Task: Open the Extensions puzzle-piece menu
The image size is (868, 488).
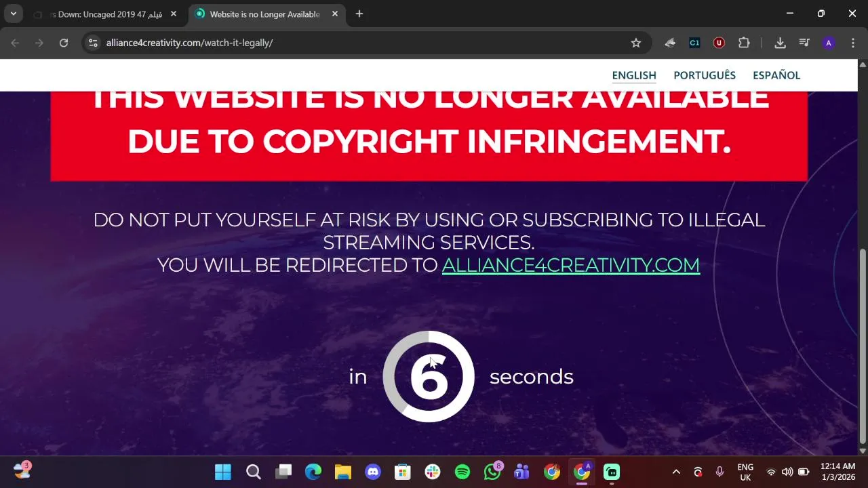Action: (x=744, y=43)
